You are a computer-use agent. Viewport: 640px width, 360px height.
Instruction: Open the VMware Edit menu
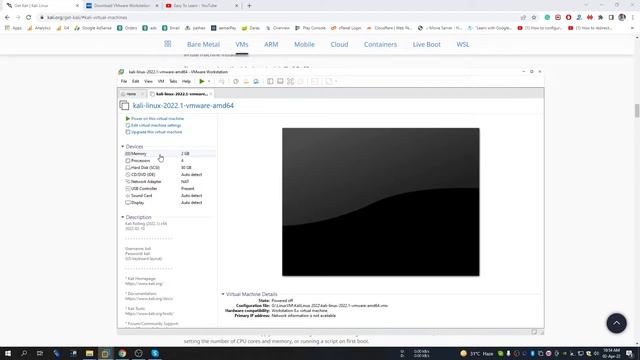pos(136,81)
